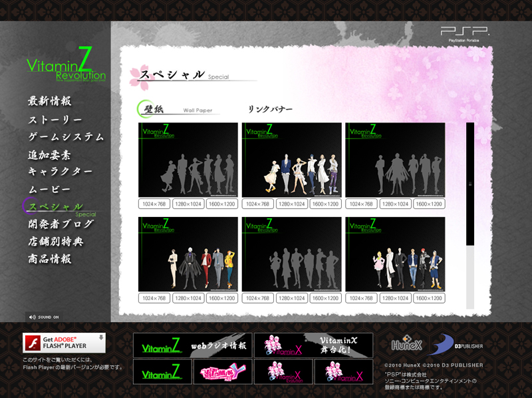Viewport: 532px width, 398px height.
Task: Download 1280×1024 of the black-caped character wallpaper
Action: pyautogui.click(x=188, y=298)
